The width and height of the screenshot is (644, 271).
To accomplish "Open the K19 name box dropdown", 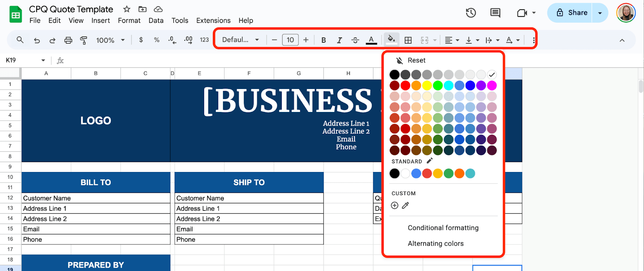I will click(x=43, y=60).
